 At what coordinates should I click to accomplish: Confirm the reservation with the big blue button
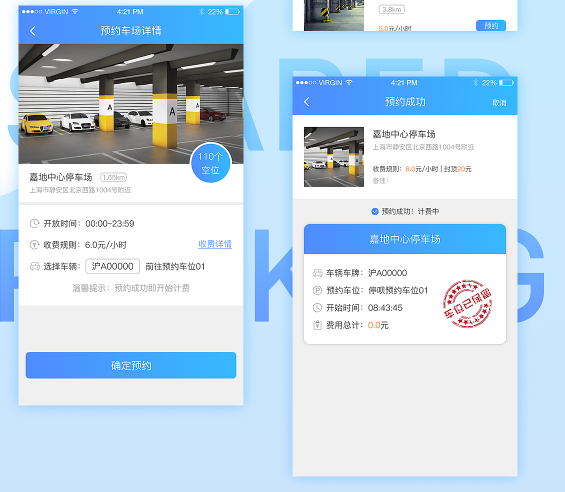(x=131, y=365)
